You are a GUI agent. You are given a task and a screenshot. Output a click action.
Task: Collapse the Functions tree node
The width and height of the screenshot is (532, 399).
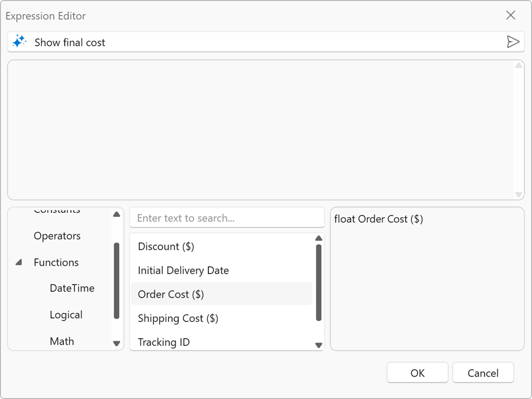[19, 262]
